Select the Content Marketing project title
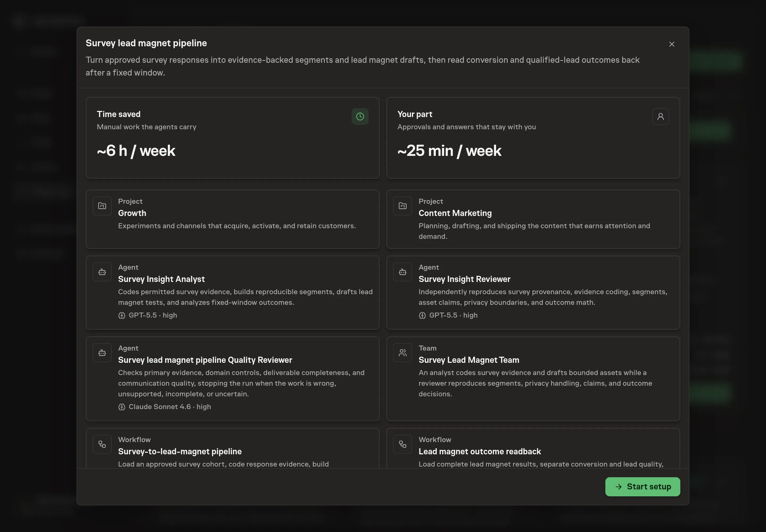Image resolution: width=766 pixels, height=532 pixels. 455,213
